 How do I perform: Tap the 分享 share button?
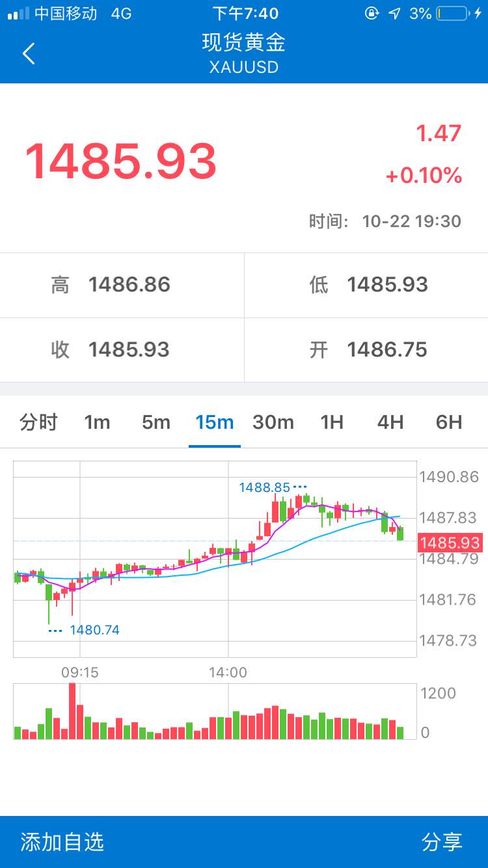coord(442,842)
